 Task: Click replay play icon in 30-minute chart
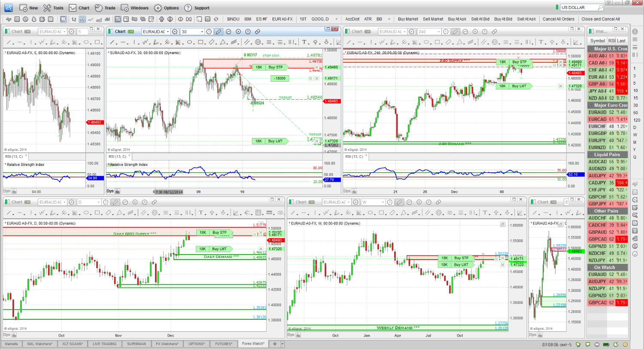pos(238,31)
